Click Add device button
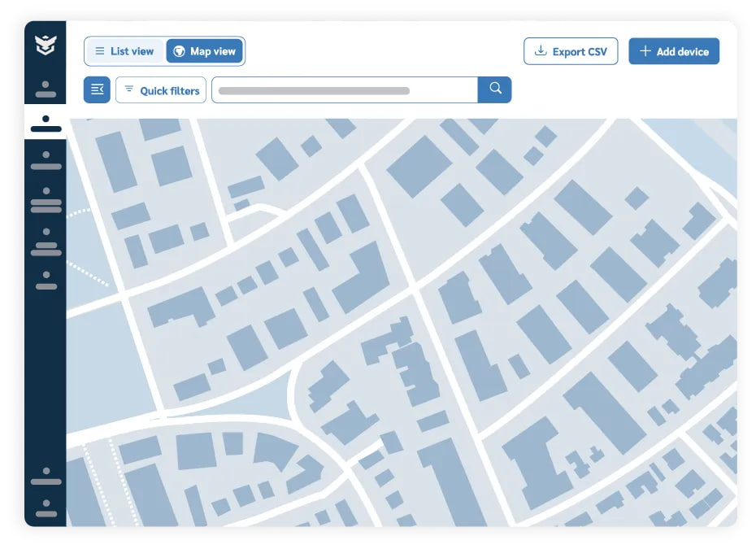This screenshot has width=756, height=549. pos(674,51)
